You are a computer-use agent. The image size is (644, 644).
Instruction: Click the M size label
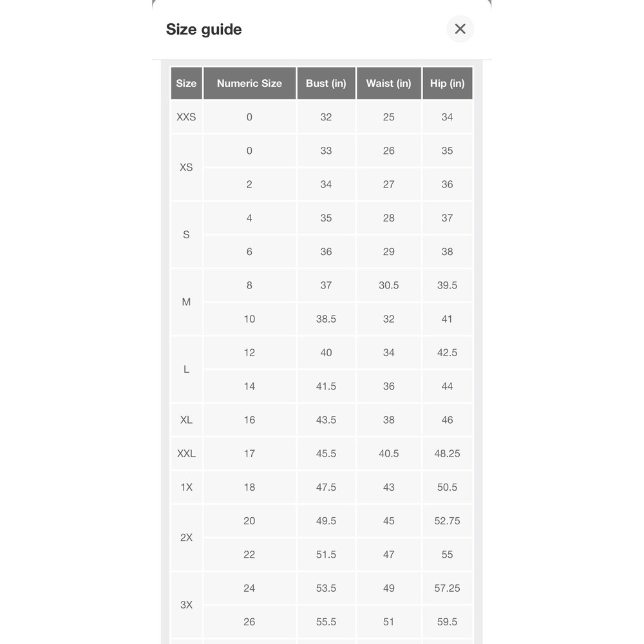pyautogui.click(x=186, y=302)
